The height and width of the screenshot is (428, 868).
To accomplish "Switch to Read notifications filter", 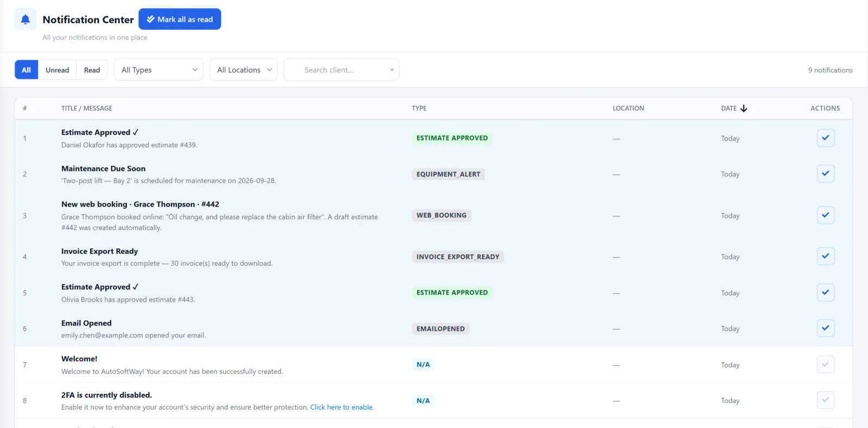I will click(92, 70).
